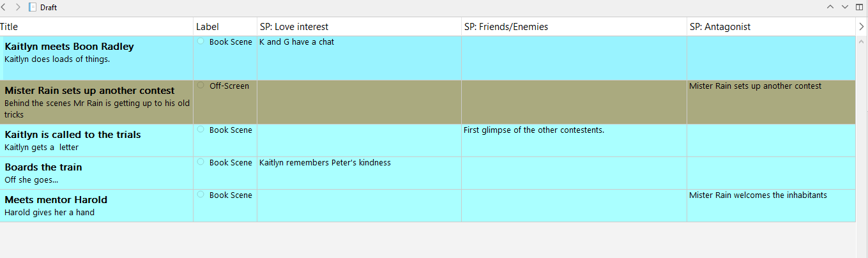This screenshot has height=258, width=868.
Task: Open Book Scene label dropdown for Kaitlyn is called
Action: click(x=231, y=130)
